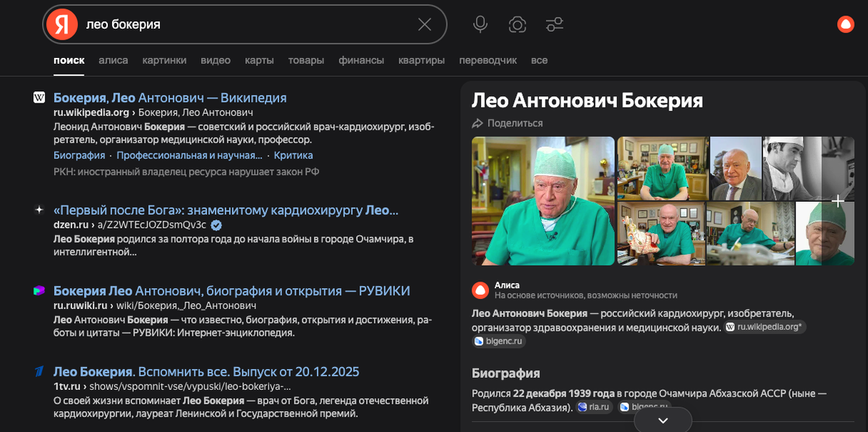The height and width of the screenshot is (432, 868).
Task: Click the large photo of Бокерия
Action: pyautogui.click(x=542, y=201)
